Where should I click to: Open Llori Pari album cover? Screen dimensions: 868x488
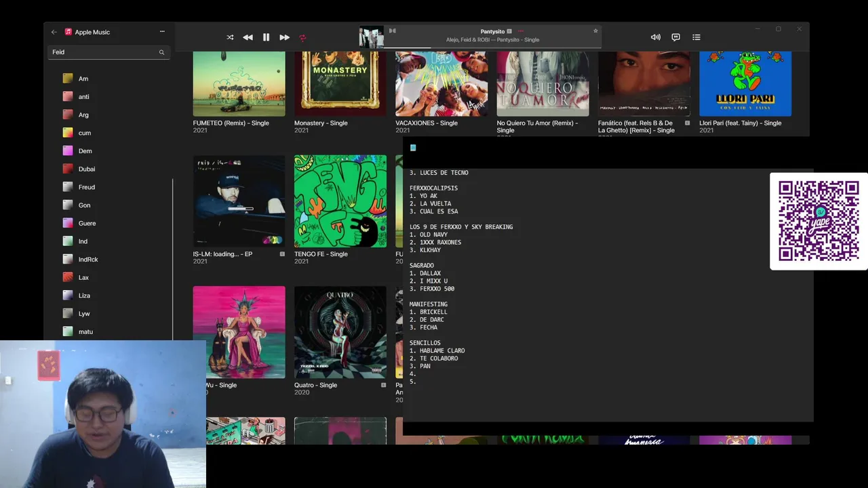click(x=745, y=83)
